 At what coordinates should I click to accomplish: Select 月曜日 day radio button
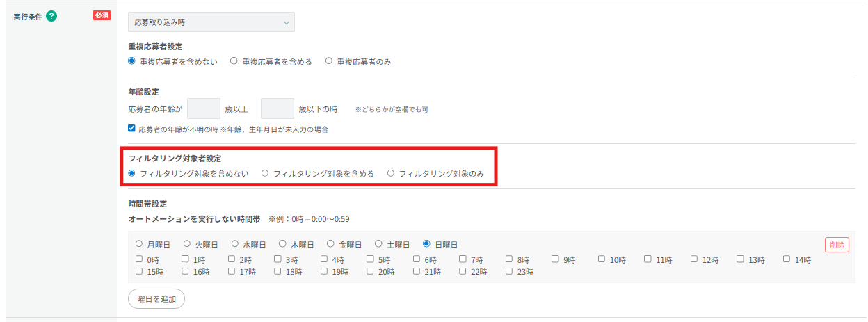point(139,244)
